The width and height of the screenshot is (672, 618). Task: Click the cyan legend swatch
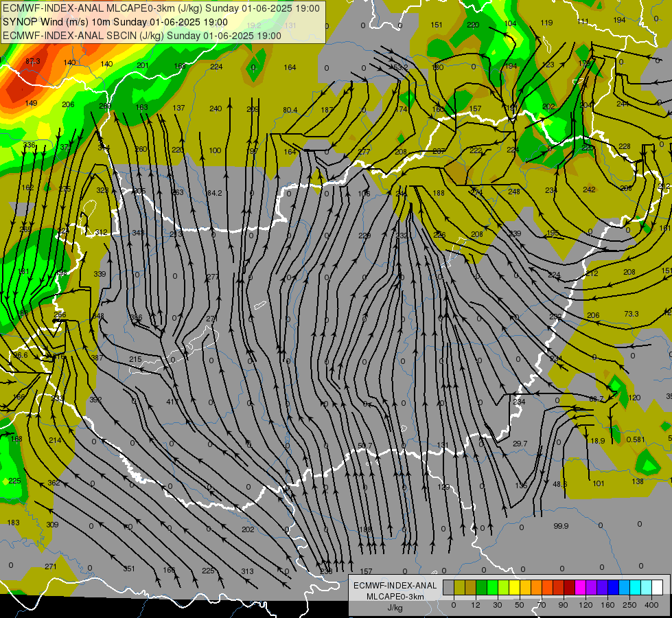[635, 587]
